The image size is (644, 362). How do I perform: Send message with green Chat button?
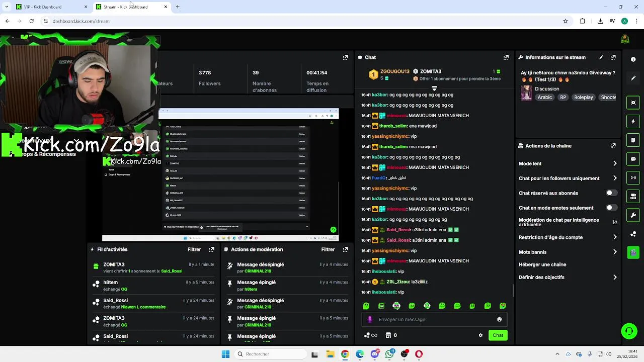pos(498,335)
